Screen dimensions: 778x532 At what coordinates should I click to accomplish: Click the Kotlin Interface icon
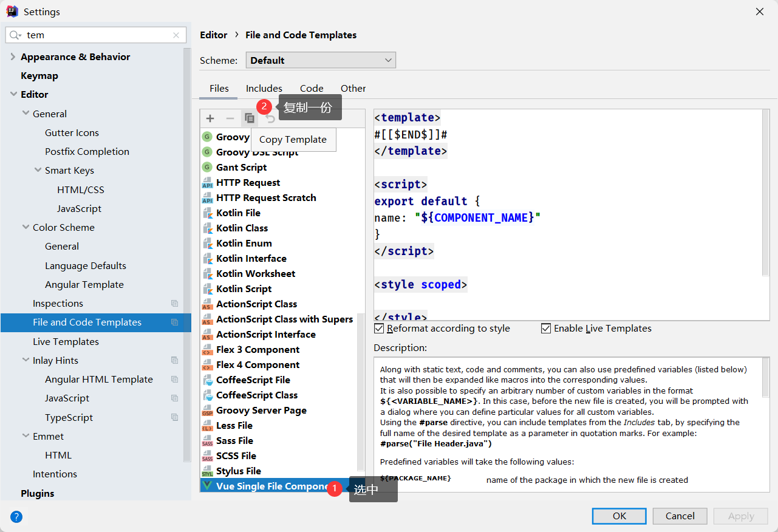point(207,258)
